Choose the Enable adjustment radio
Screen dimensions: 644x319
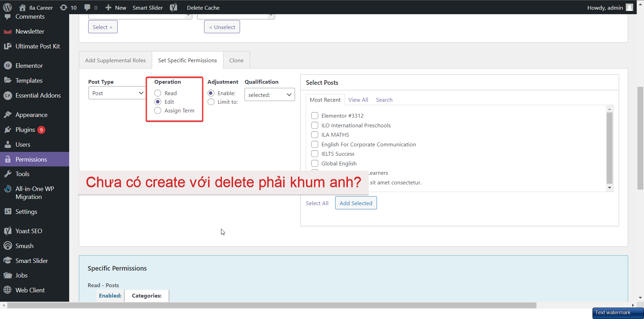pyautogui.click(x=211, y=93)
